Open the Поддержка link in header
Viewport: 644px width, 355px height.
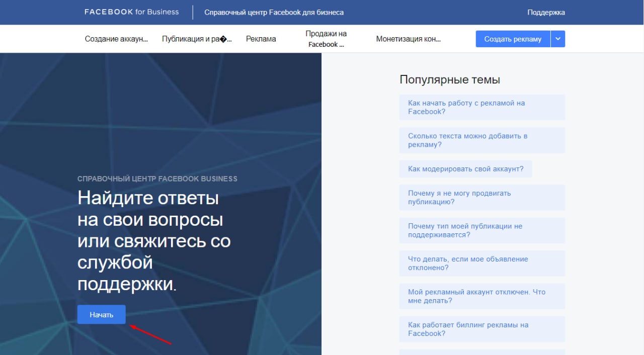[546, 12]
